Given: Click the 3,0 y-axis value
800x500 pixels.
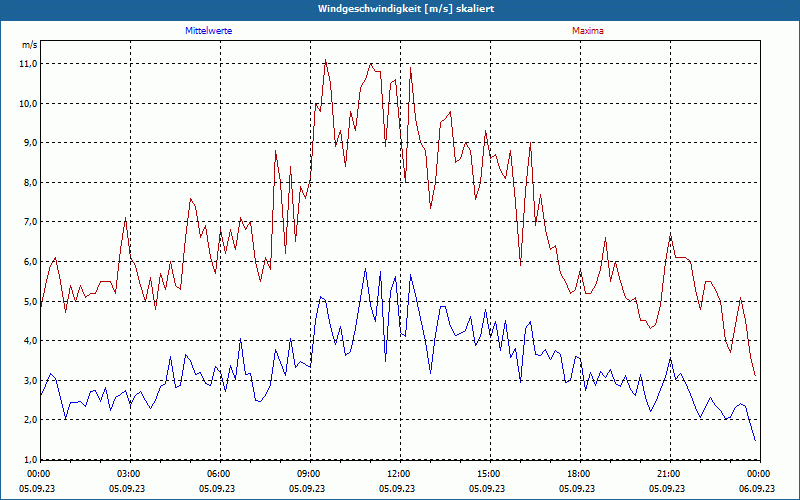Looking at the screenshot, I should point(31,381).
